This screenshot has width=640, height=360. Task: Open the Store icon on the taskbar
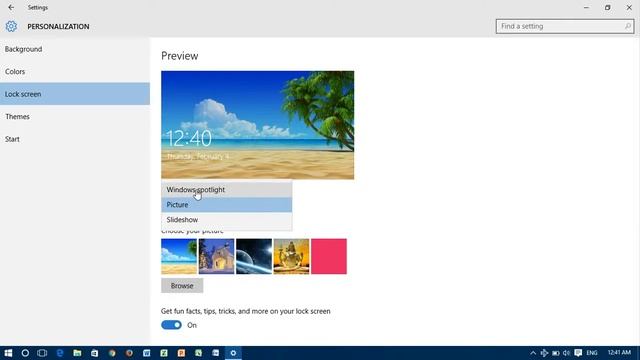(94, 353)
